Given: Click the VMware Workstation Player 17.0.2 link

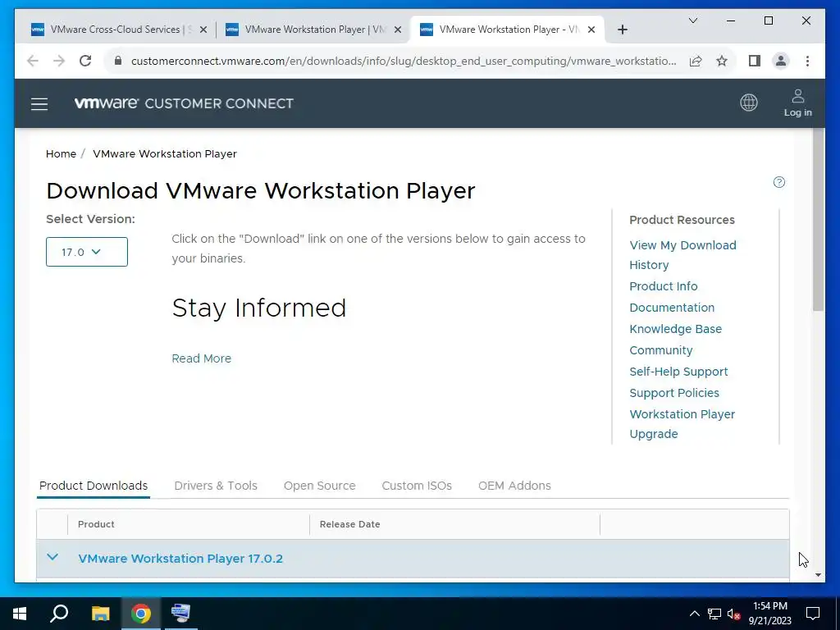Looking at the screenshot, I should coord(180,558).
